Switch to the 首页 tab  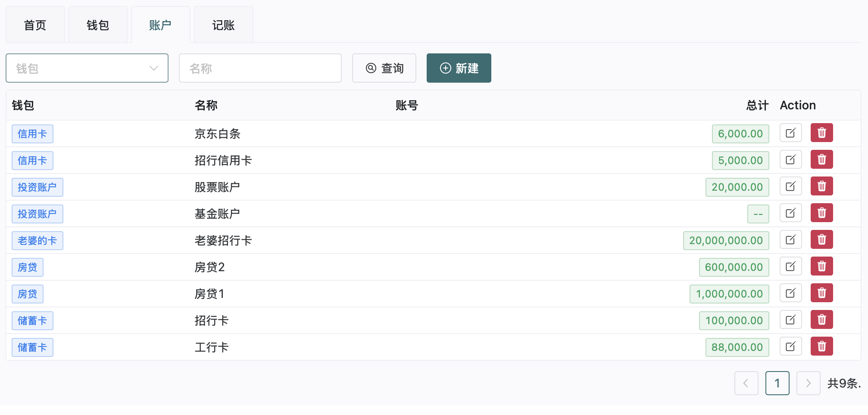pos(35,25)
